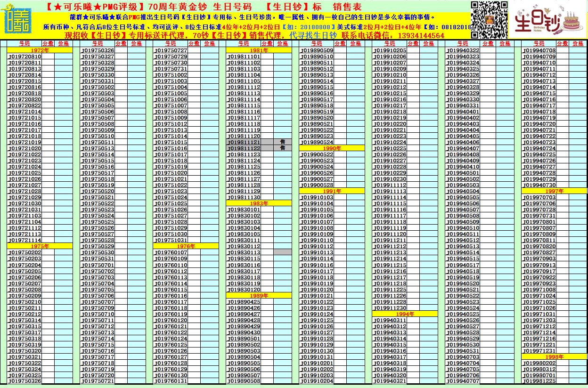
Task: Click serial number J019940531
Action: pyautogui.click(x=463, y=351)
